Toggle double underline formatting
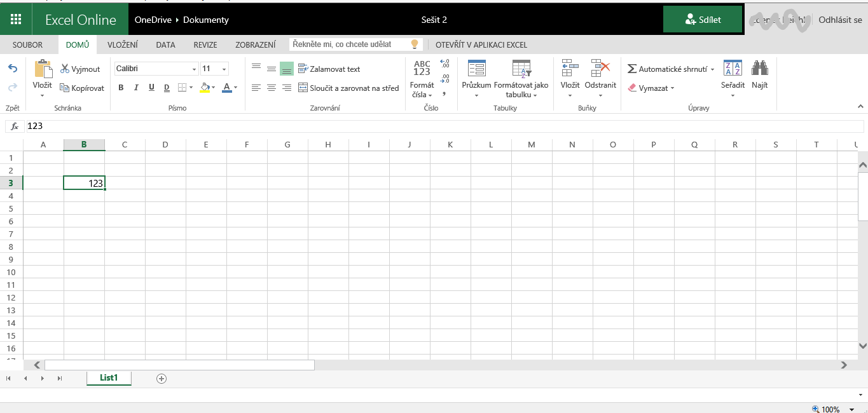 (x=167, y=88)
